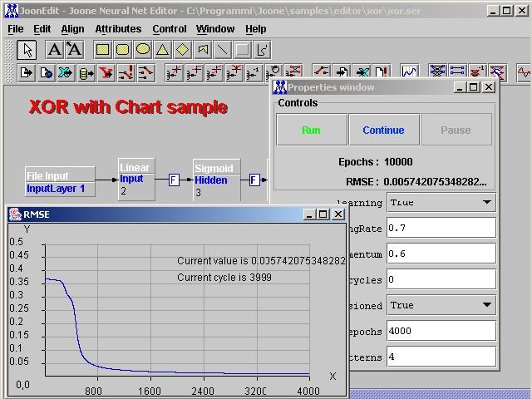532x399 pixels.
Task: Open the Edit menu
Action: click(42, 29)
